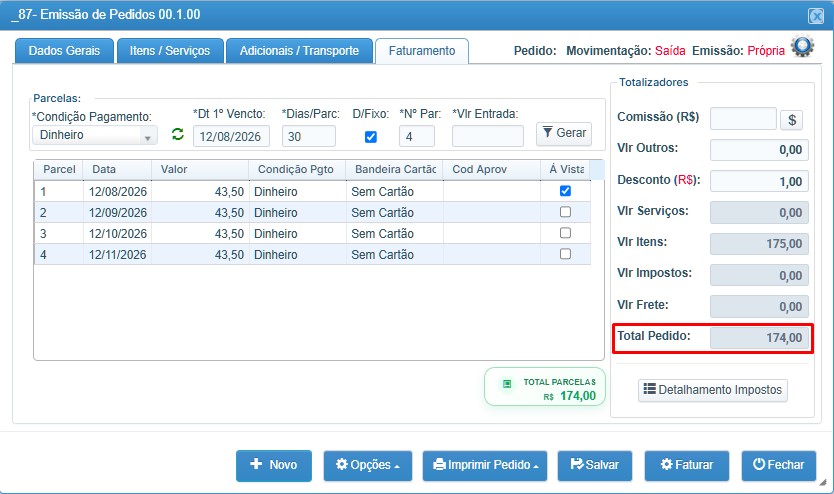Click the Cod Aprov column header
The width and height of the screenshot is (834, 494).
click(x=491, y=170)
